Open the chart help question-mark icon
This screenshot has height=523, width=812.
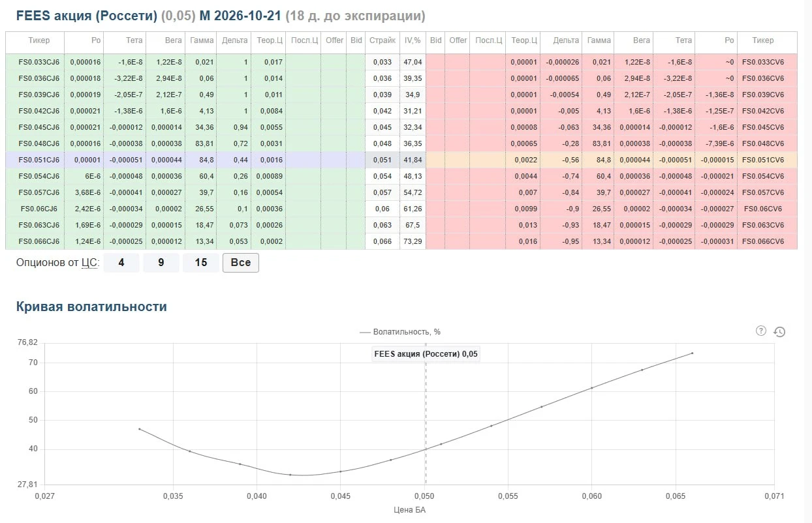[x=760, y=331]
